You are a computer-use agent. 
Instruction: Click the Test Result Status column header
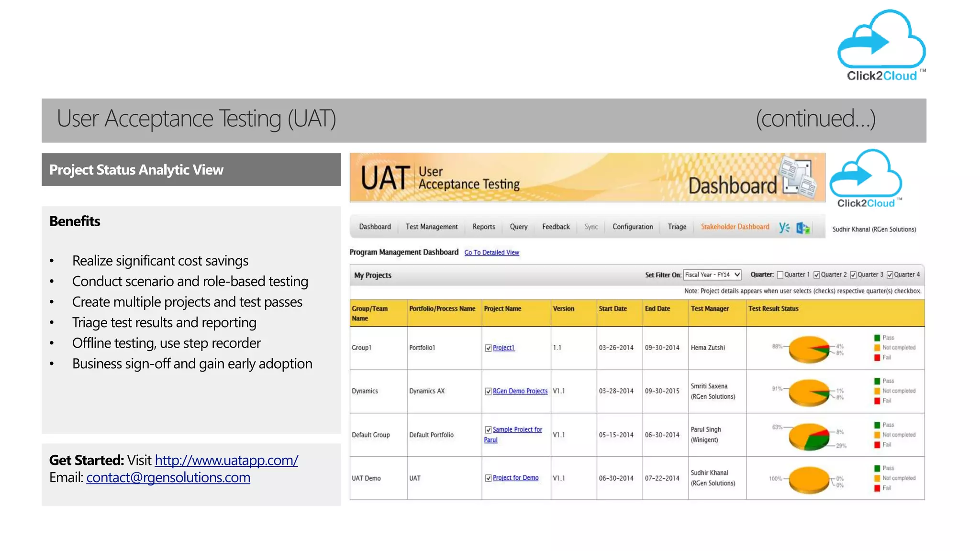pyautogui.click(x=835, y=313)
